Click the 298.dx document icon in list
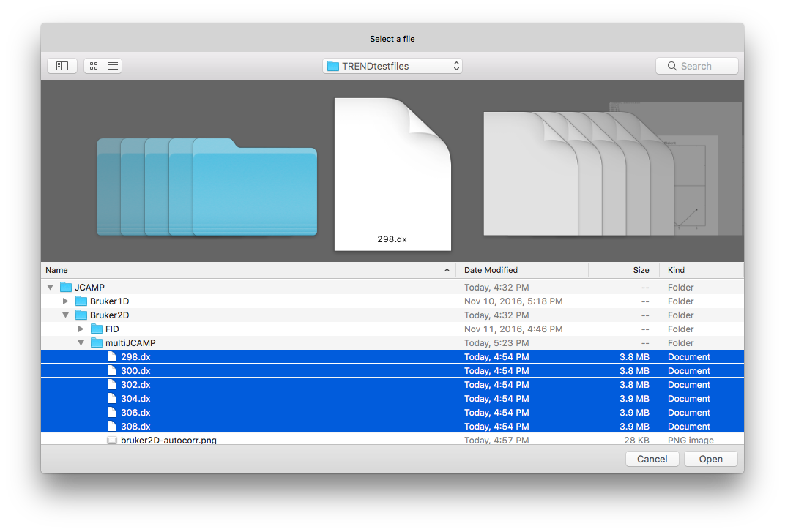Viewport: 785px width, 532px height. (x=112, y=357)
